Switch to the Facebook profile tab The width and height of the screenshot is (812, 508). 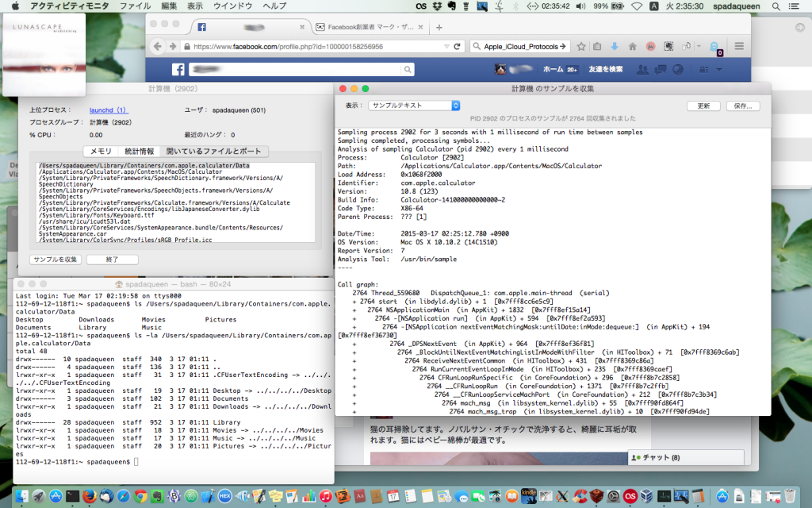[251, 27]
